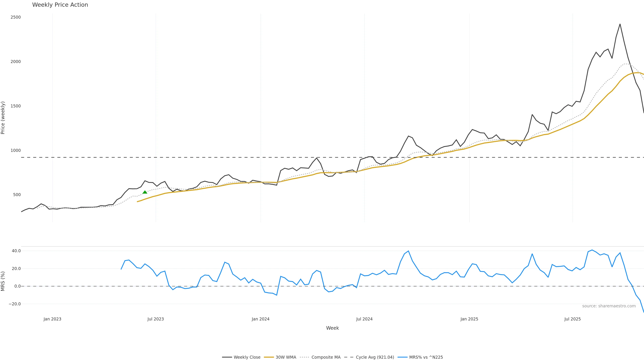Click the 2500 price axis tick label
This screenshot has width=644, height=362.
[x=15, y=17]
